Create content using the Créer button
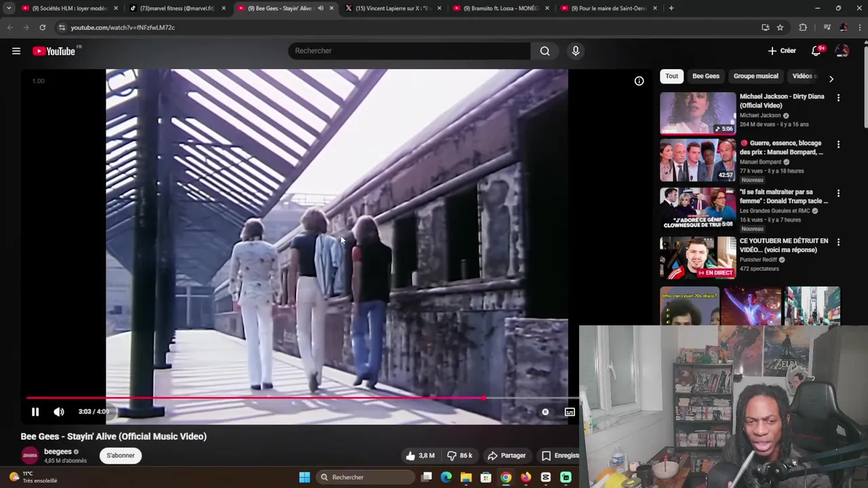This screenshot has height=488, width=868. [782, 51]
